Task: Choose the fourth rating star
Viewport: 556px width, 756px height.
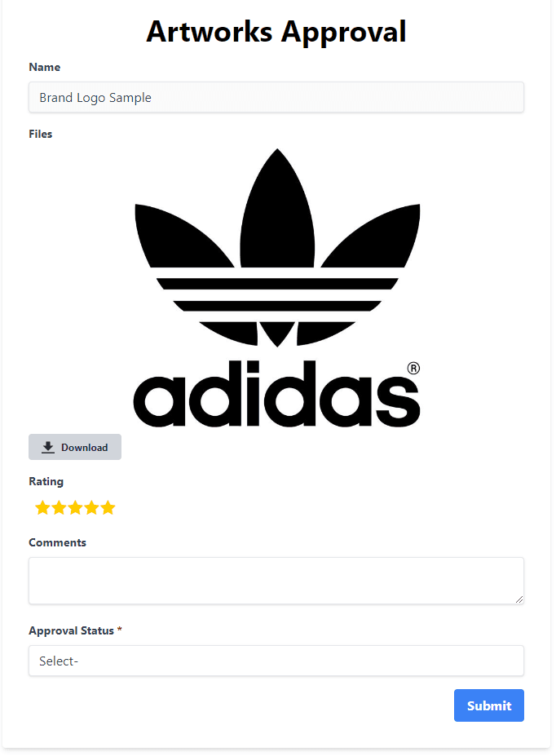Action: click(91, 508)
